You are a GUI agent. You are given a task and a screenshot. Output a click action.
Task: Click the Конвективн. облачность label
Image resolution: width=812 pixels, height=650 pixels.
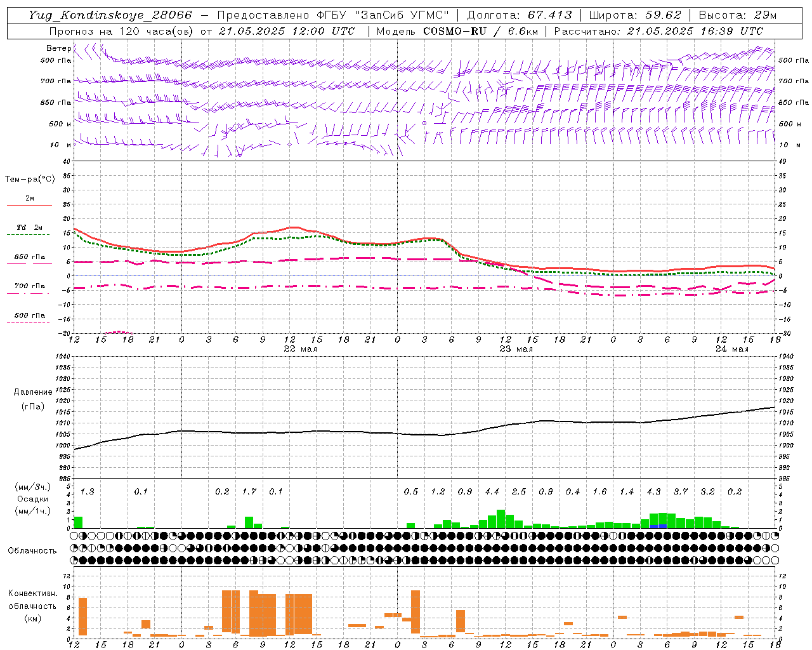point(32,600)
